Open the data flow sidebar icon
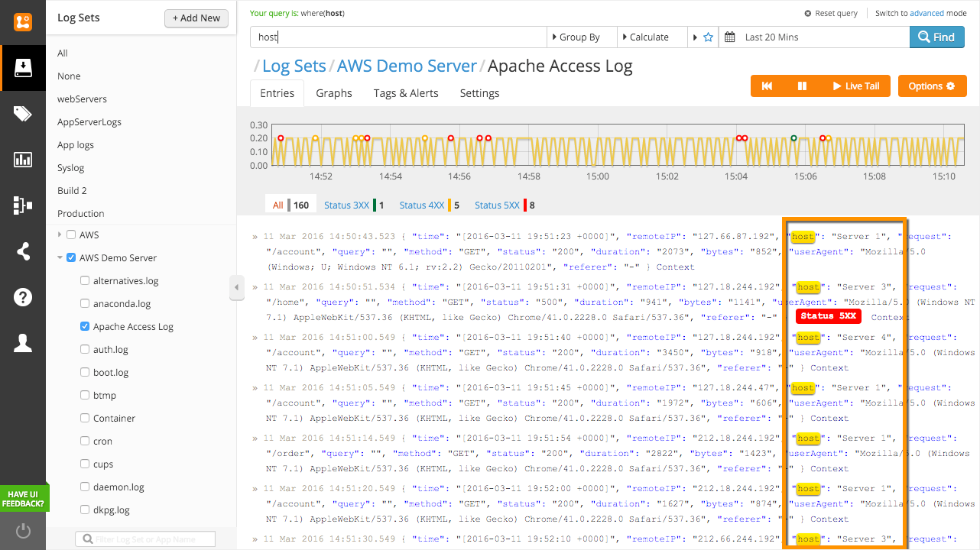 coord(23,205)
